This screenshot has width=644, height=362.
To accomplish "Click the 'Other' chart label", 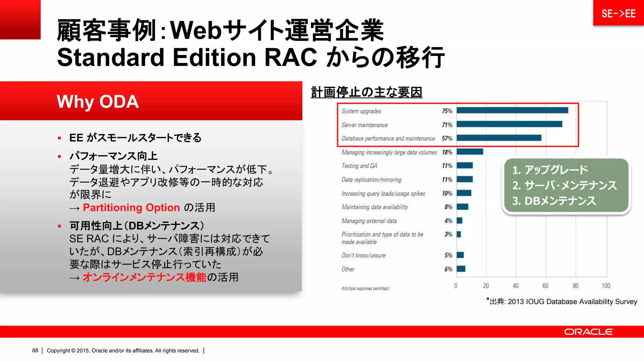I will 348,269.
